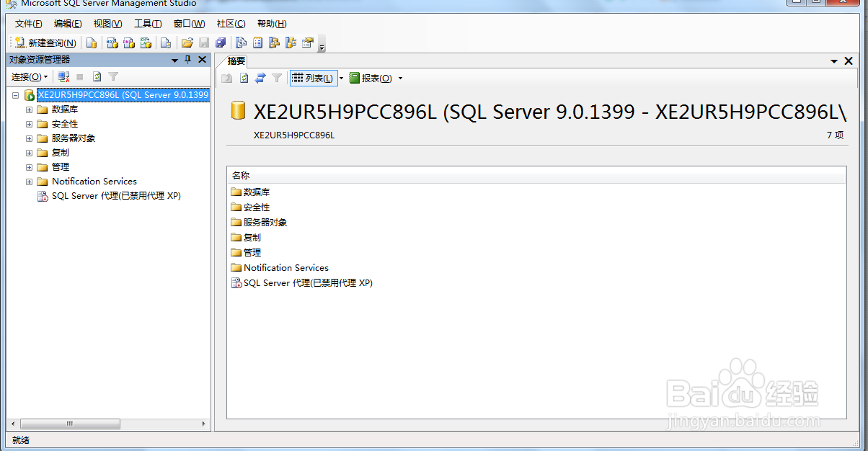Click the Stop icon in Object Explorer
868x451 pixels.
pos(80,76)
